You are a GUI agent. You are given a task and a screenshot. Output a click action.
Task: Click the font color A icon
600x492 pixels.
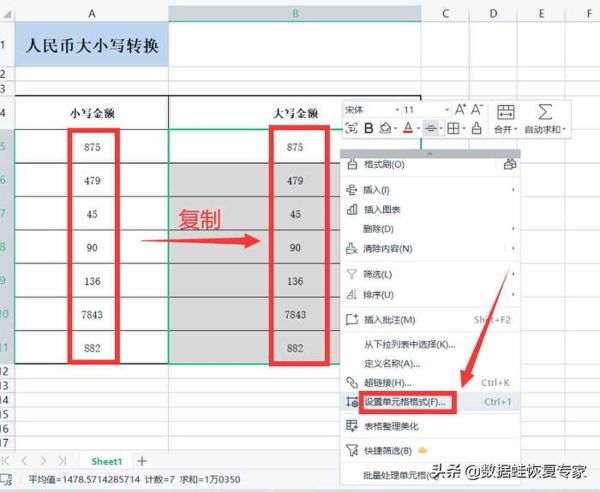(x=408, y=128)
